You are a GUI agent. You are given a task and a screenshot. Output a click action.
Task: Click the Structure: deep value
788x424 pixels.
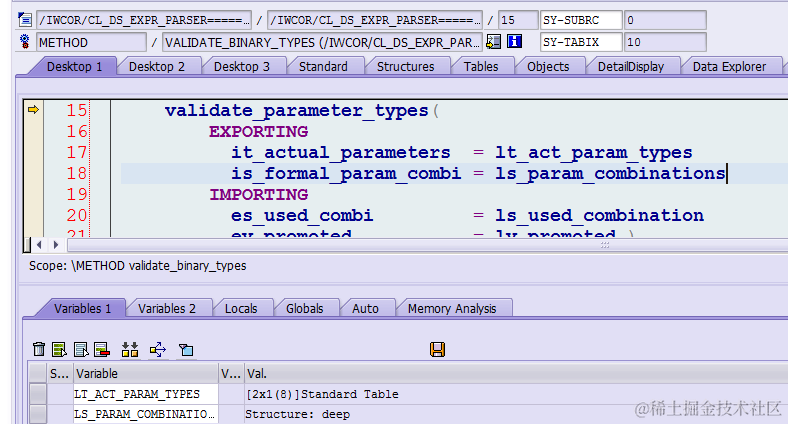(x=298, y=414)
